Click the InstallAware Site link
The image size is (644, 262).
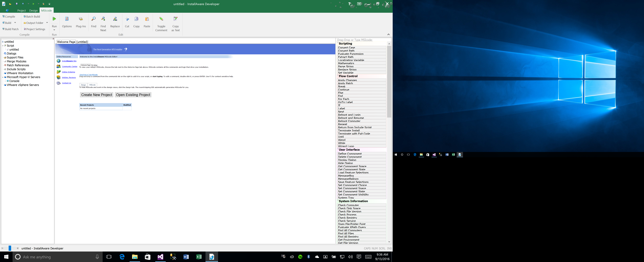(69, 61)
